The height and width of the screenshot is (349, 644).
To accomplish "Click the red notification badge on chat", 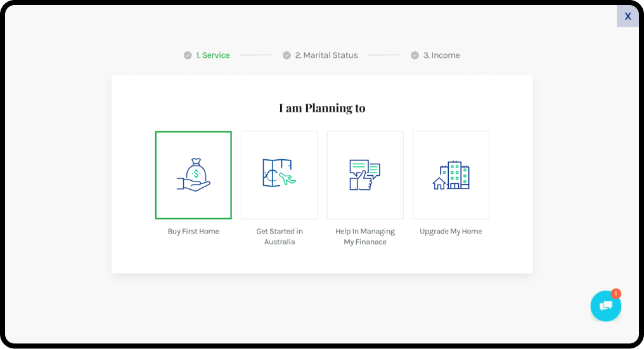I will tap(615, 294).
